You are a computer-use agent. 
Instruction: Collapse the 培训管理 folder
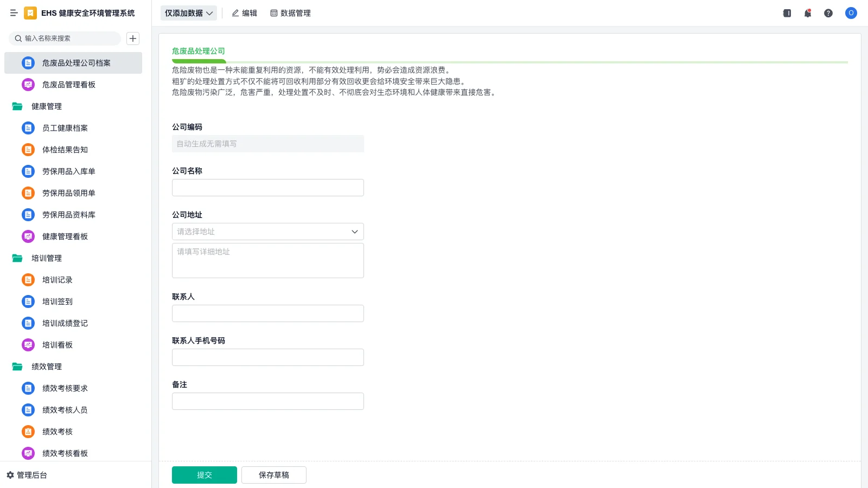coord(46,258)
